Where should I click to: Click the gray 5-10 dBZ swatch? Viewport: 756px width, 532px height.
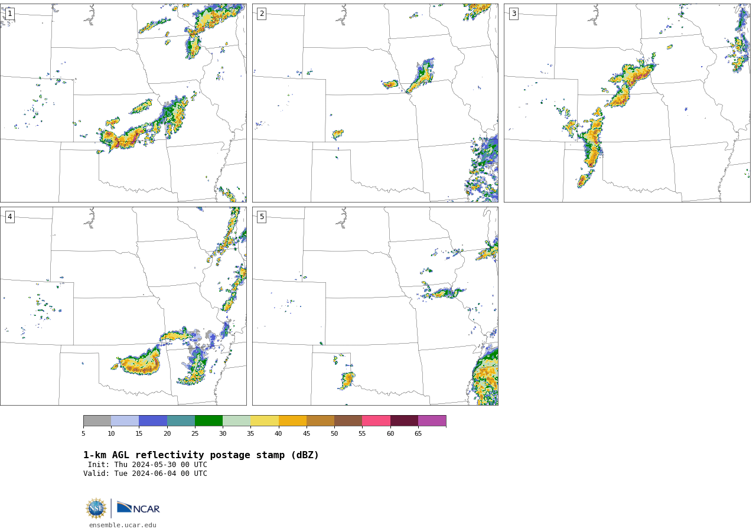point(97,420)
